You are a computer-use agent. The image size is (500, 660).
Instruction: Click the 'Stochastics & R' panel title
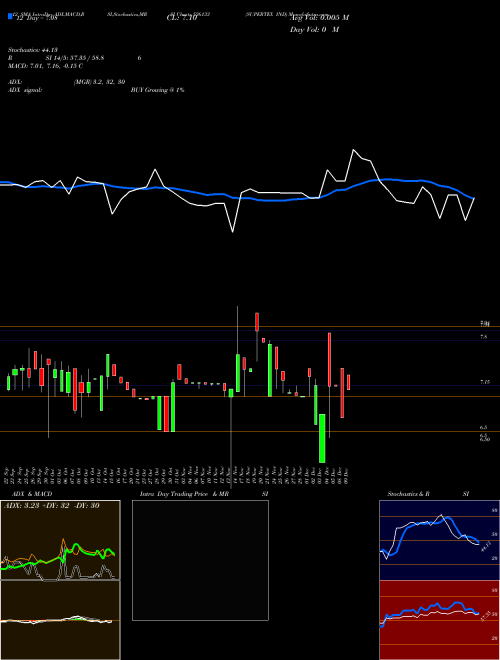[x=409, y=494]
